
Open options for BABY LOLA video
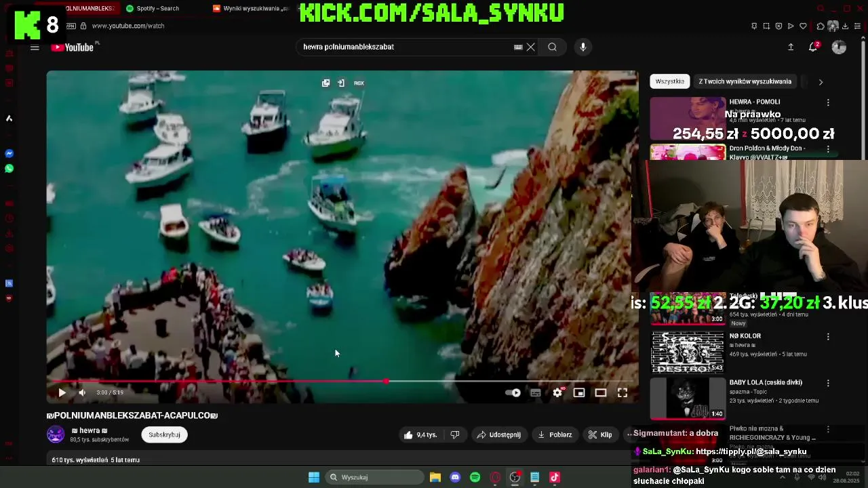[828, 383]
